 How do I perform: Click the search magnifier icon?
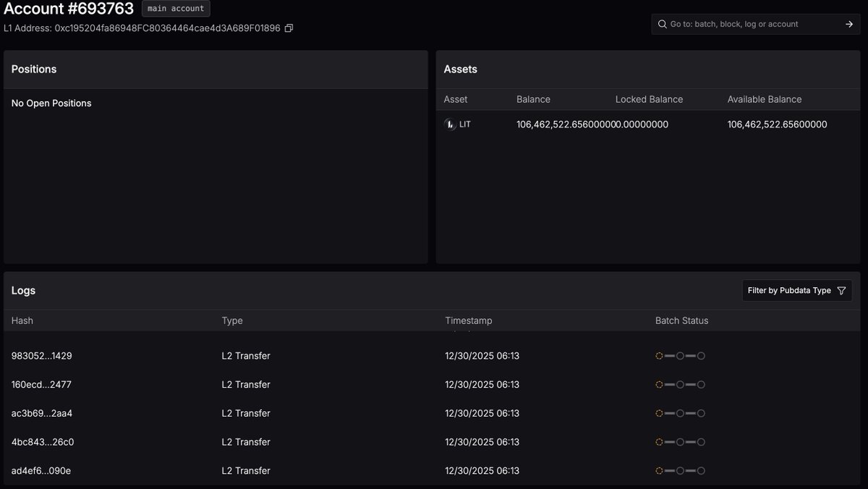[663, 23]
